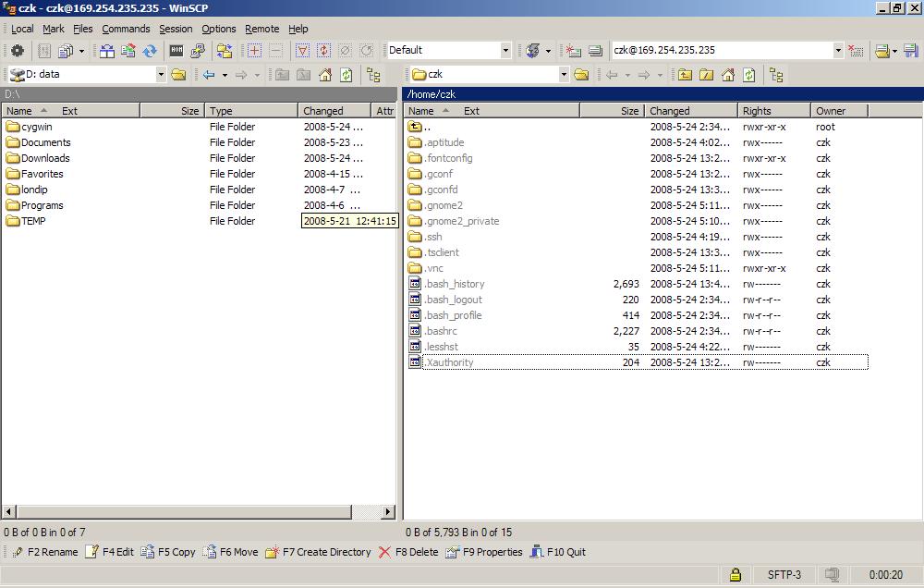The width and height of the screenshot is (924, 588).
Task: Click local panel horizontal scrollbar right arrow
Action: click(x=388, y=511)
